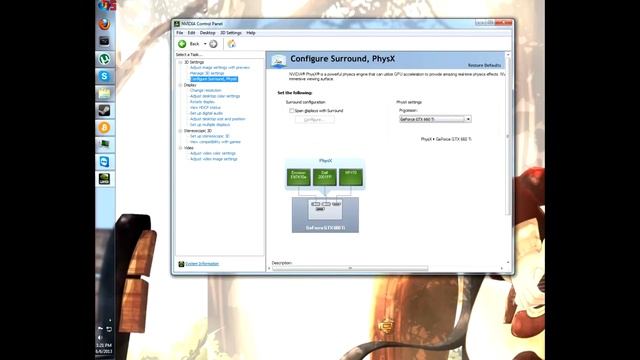Click the NVIDIA logo in the title bar
This screenshot has height=360, width=640.
pyautogui.click(x=177, y=24)
